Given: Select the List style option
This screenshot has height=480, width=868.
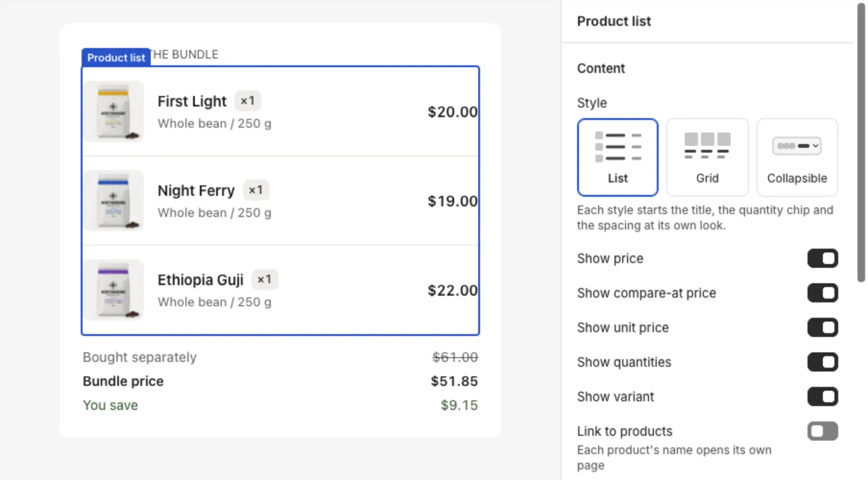Looking at the screenshot, I should click(617, 157).
